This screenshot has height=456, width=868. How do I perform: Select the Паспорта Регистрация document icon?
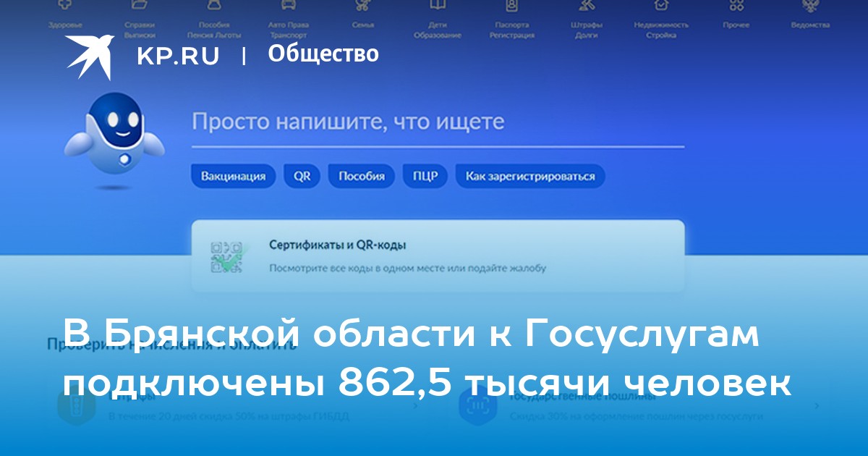click(513, 6)
